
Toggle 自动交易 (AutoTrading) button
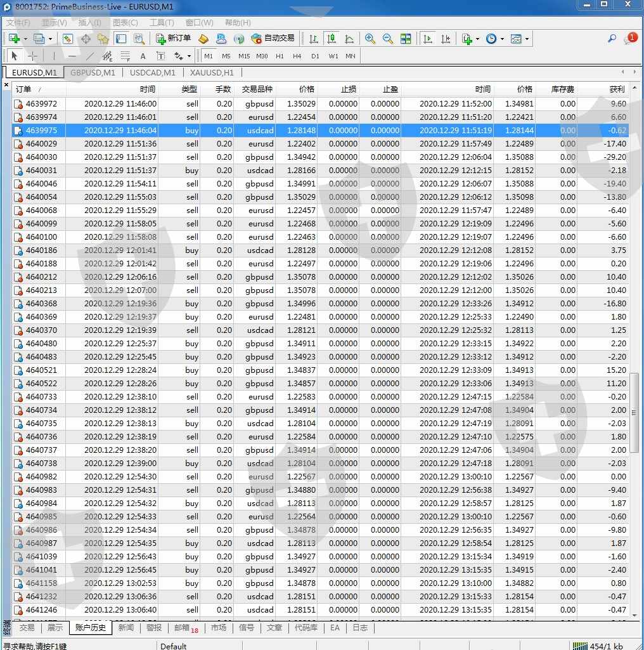[x=273, y=39]
